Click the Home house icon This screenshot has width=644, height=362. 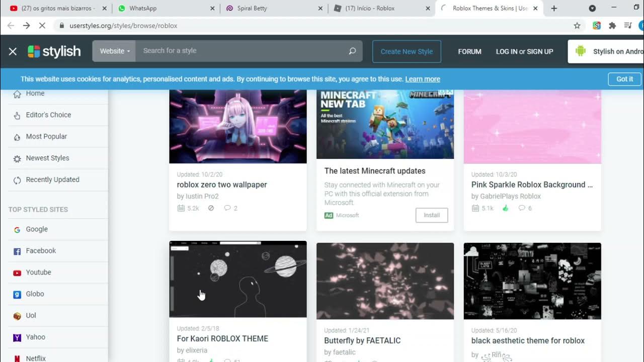click(x=17, y=94)
